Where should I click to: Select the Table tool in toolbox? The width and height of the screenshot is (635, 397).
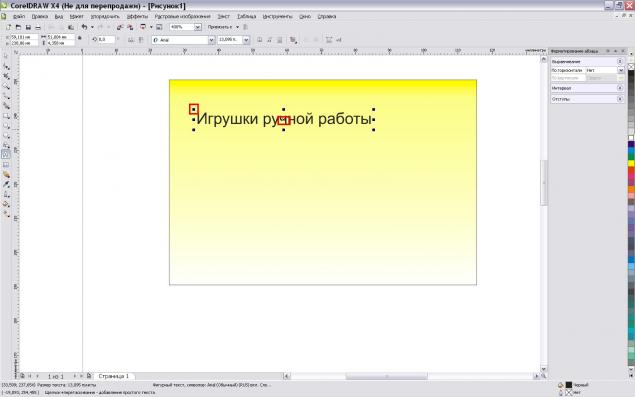pos(6,164)
